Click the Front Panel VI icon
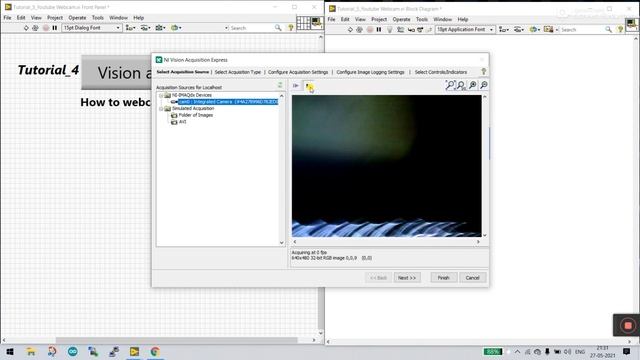This screenshot has height=360, width=640. (x=317, y=23)
